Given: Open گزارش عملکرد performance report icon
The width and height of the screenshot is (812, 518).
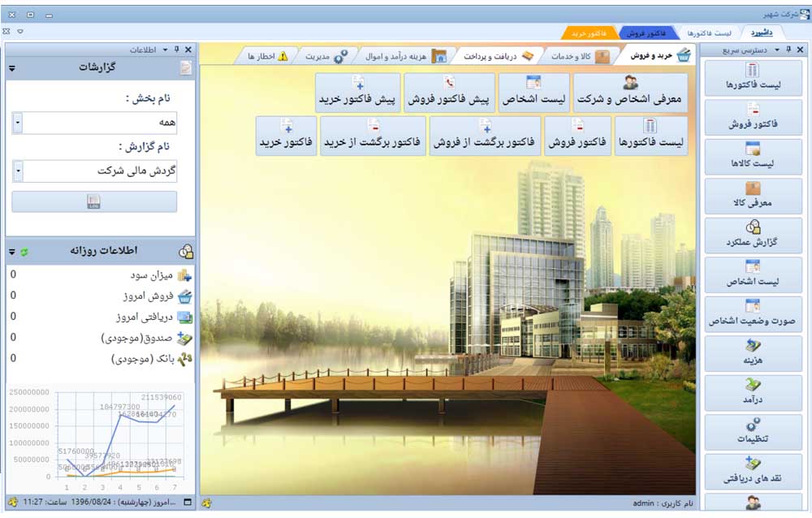Looking at the screenshot, I should click(752, 235).
